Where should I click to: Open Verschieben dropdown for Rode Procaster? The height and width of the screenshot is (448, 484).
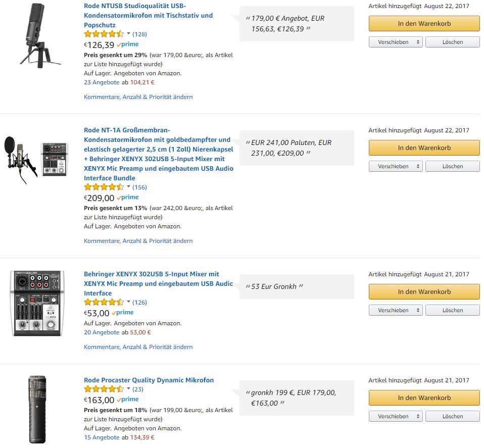pos(396,417)
